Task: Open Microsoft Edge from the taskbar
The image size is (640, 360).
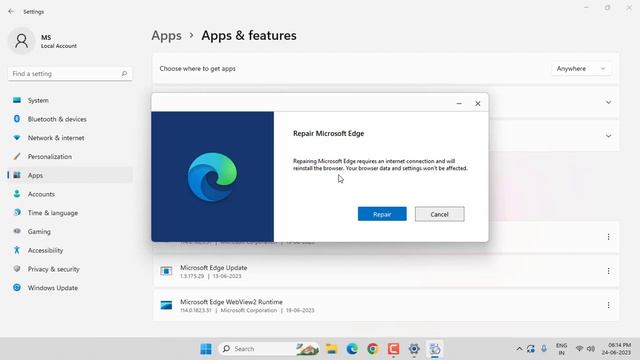Action: pos(352,349)
